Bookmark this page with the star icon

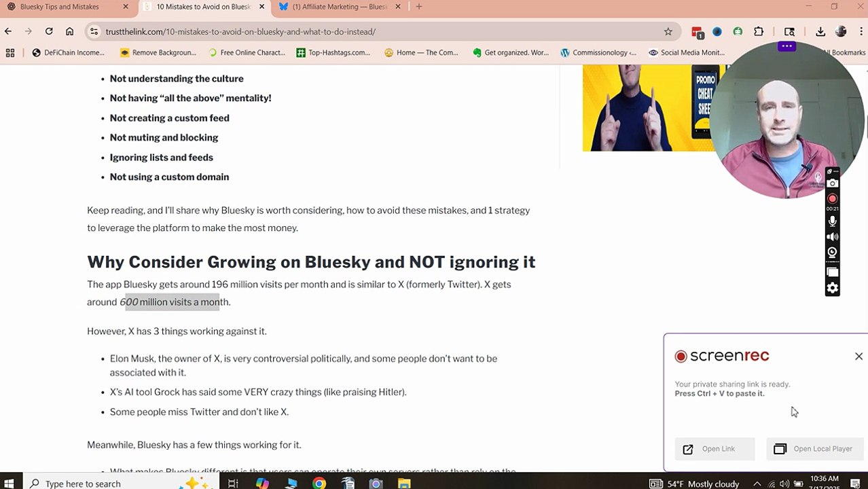(668, 31)
